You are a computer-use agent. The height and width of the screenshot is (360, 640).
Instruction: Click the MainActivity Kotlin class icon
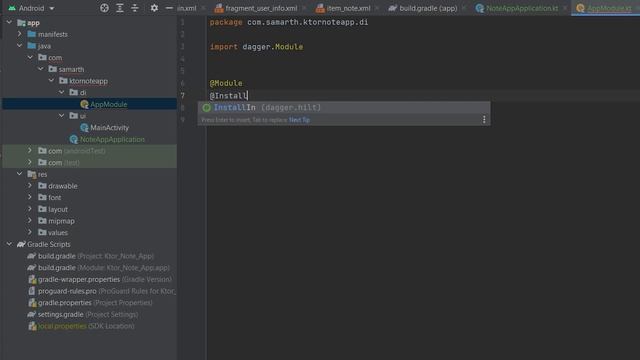point(84,128)
